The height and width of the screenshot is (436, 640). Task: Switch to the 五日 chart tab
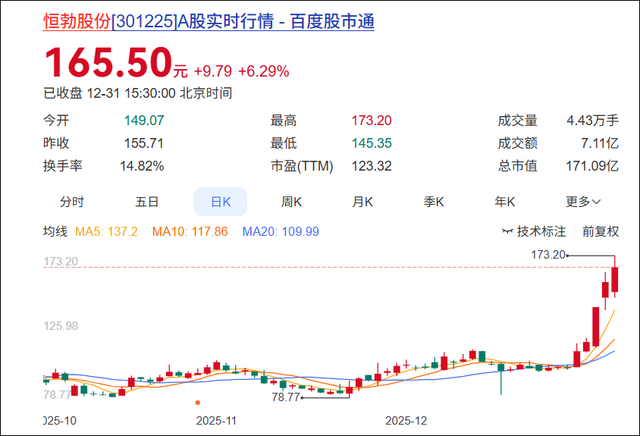147,202
